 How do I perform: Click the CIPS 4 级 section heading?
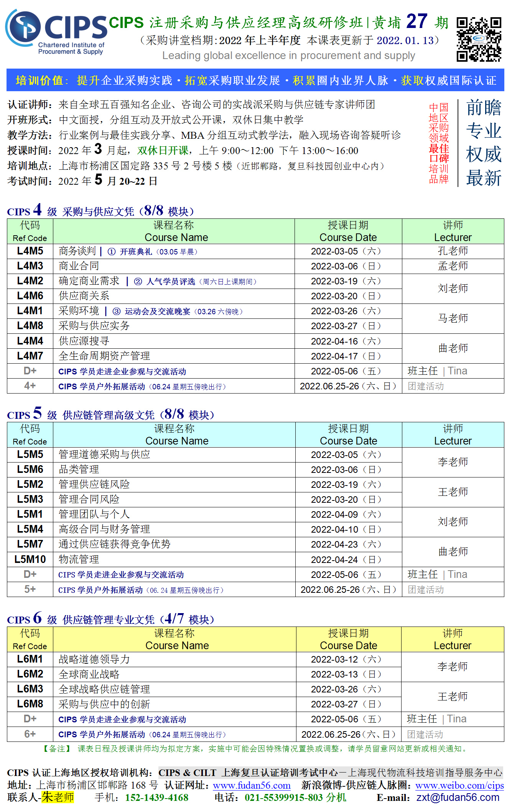[x=101, y=210]
